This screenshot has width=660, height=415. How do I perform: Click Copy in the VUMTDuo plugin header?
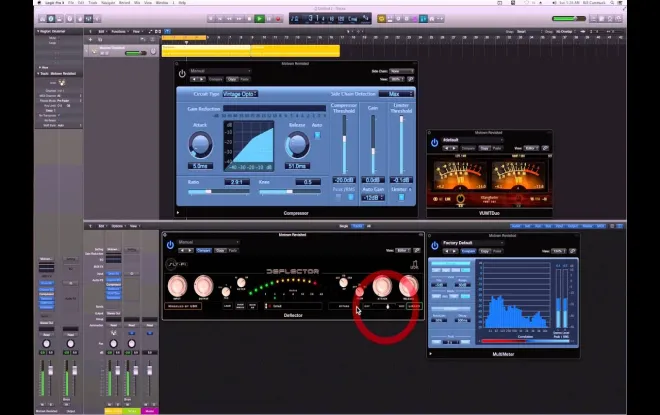(484, 148)
